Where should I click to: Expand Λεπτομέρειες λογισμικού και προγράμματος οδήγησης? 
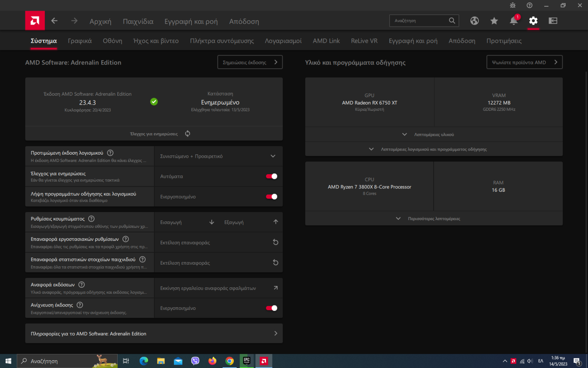[x=434, y=149]
